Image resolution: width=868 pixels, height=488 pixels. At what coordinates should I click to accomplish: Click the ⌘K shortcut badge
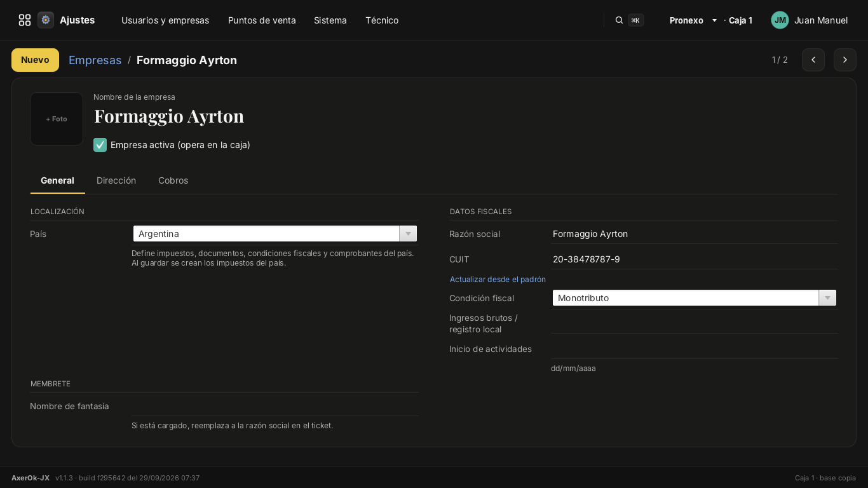[635, 20]
